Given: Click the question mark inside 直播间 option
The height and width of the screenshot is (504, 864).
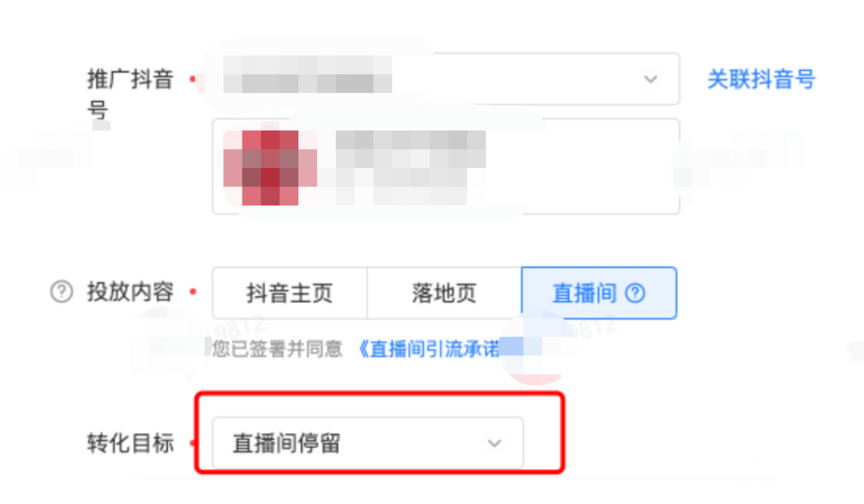Looking at the screenshot, I should point(634,293).
